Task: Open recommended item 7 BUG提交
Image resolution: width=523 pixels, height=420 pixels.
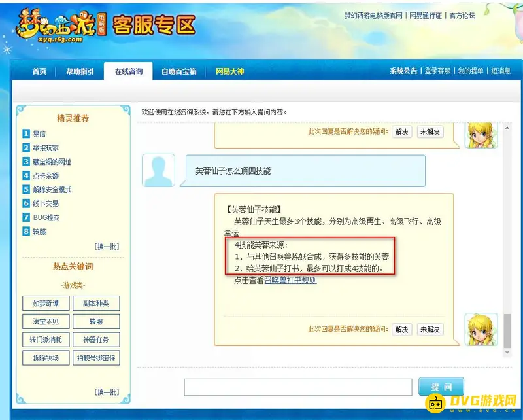Action: click(41, 217)
